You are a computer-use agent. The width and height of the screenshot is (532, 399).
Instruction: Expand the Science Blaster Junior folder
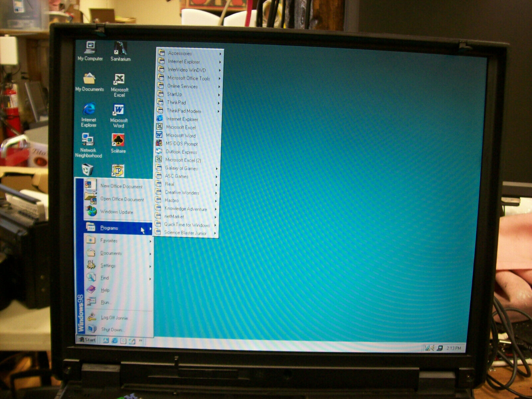point(186,233)
